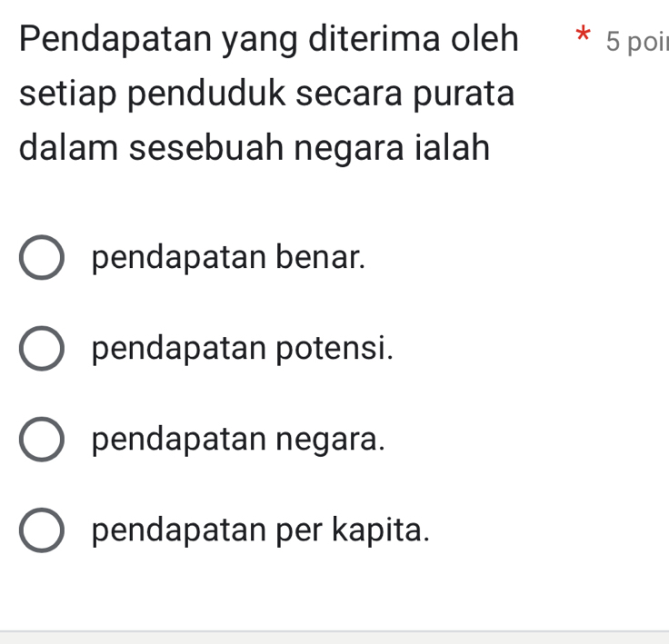The image size is (669, 644).
Task: Click the question line 'setiap penduduk secara purata'
Action: coord(266,94)
